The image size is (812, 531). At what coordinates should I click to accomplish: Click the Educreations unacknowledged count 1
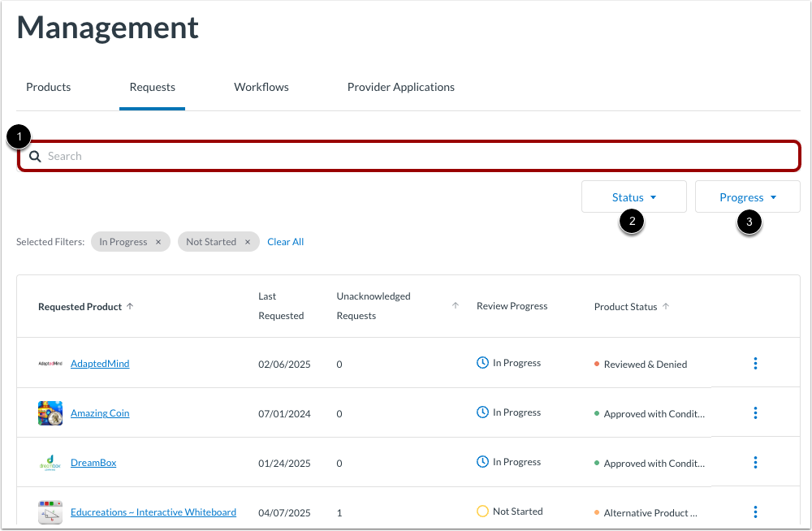tap(339, 513)
